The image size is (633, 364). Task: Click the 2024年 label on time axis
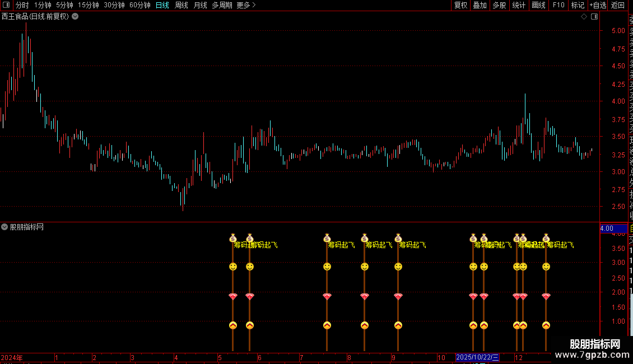coord(12,358)
